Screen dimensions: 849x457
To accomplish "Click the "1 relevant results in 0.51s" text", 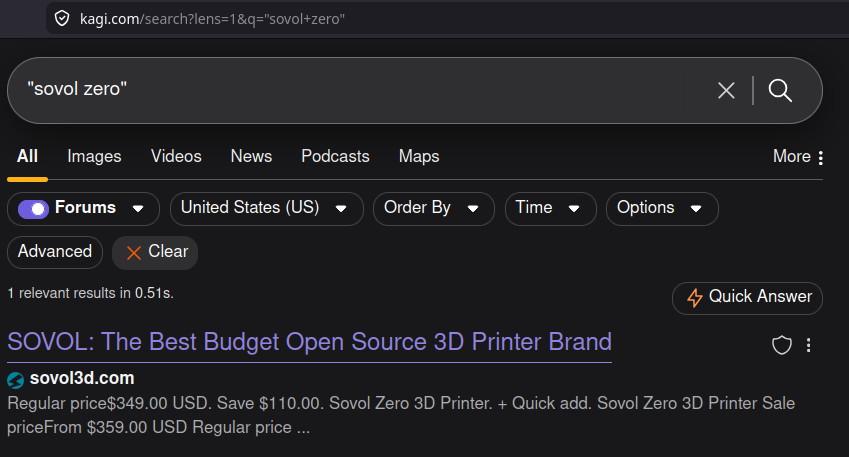I will (90, 293).
